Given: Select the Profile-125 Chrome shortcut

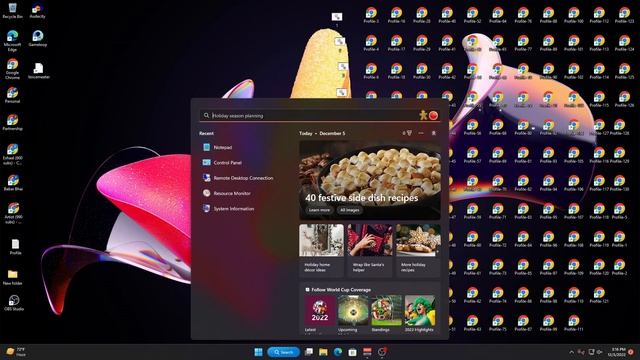Looking at the screenshot, I should [624, 71].
